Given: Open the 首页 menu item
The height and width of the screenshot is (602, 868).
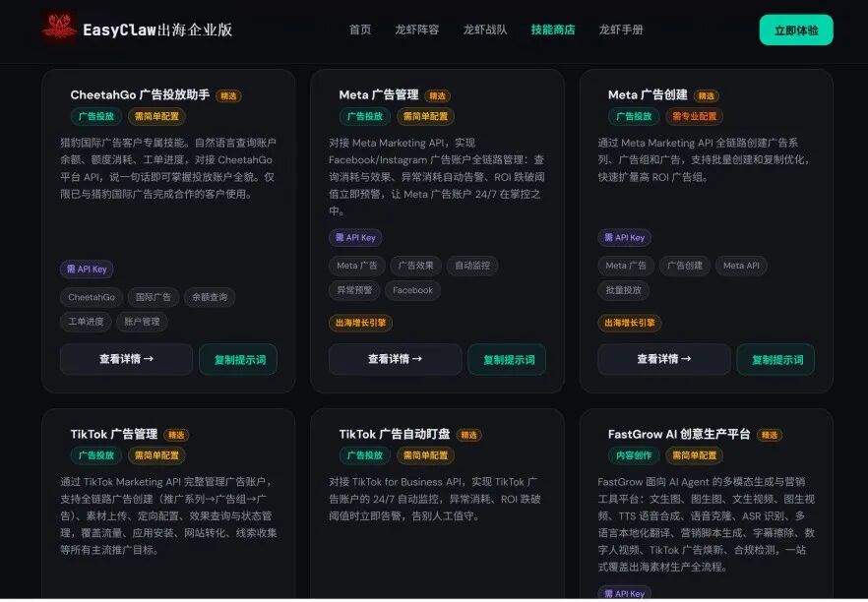Looking at the screenshot, I should (358, 30).
